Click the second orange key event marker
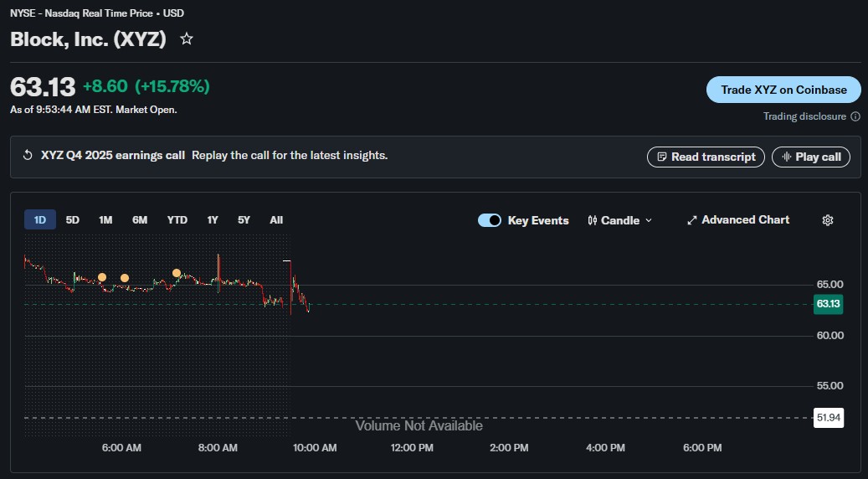Image resolution: width=868 pixels, height=479 pixels. [125, 278]
